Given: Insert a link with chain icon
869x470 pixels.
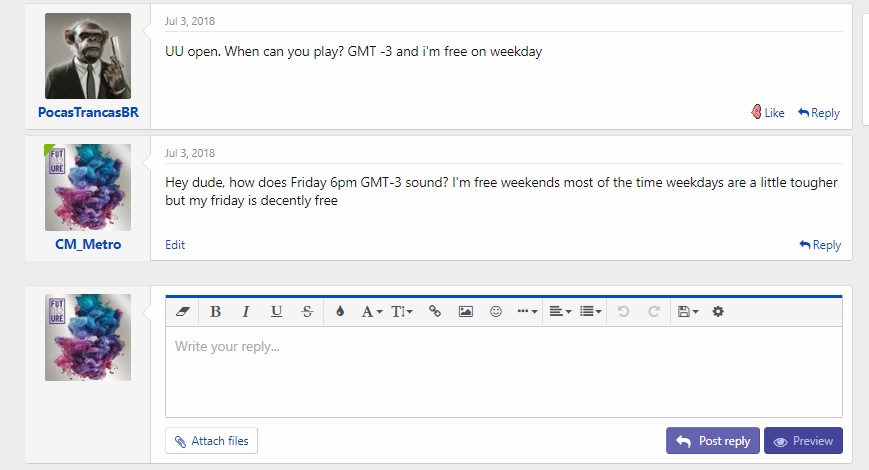Looking at the screenshot, I should click(x=435, y=311).
